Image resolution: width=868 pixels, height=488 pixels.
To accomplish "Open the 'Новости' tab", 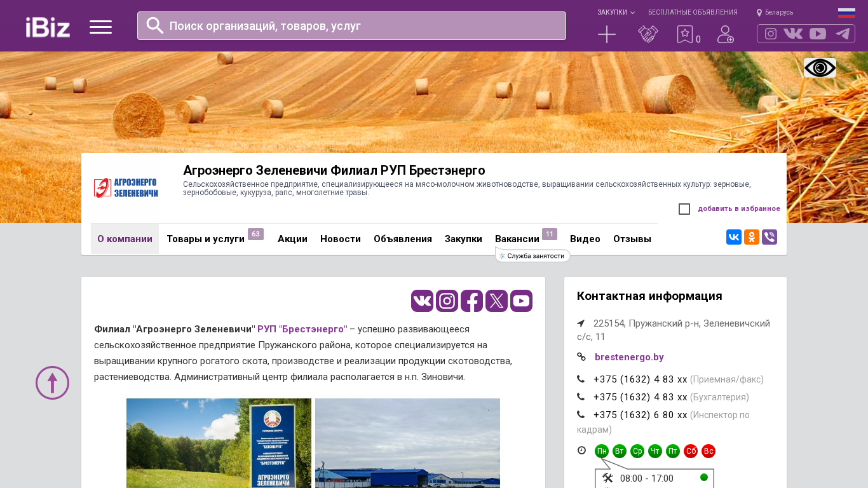I will pyautogui.click(x=341, y=239).
